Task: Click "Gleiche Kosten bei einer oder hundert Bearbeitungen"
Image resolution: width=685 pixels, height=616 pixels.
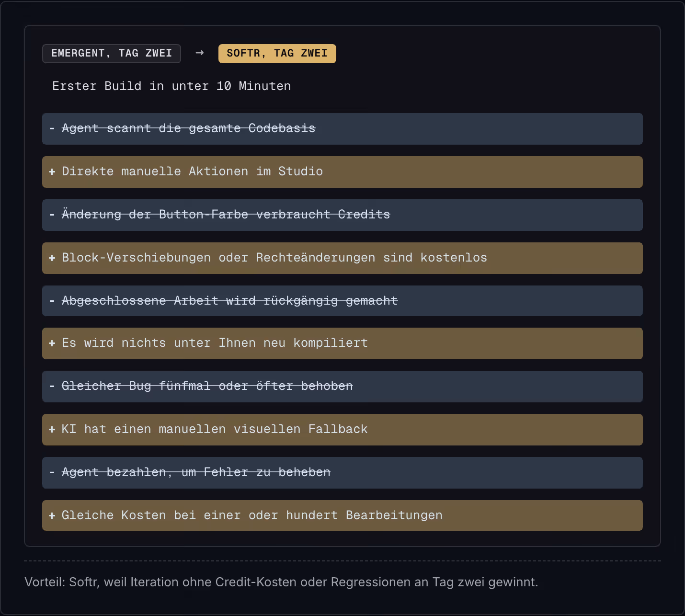Action: [342, 515]
